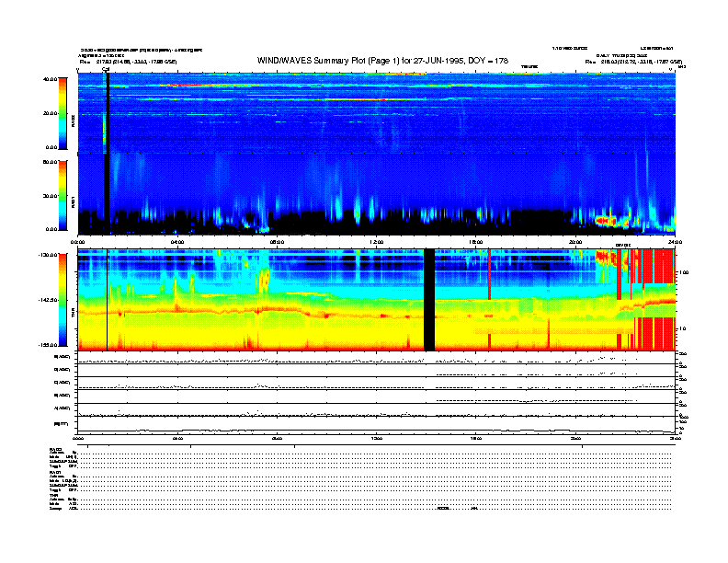The width and height of the screenshot is (728, 563).
Task: Click the RAD1 panel color scale bar
Action: pyautogui.click(x=63, y=195)
